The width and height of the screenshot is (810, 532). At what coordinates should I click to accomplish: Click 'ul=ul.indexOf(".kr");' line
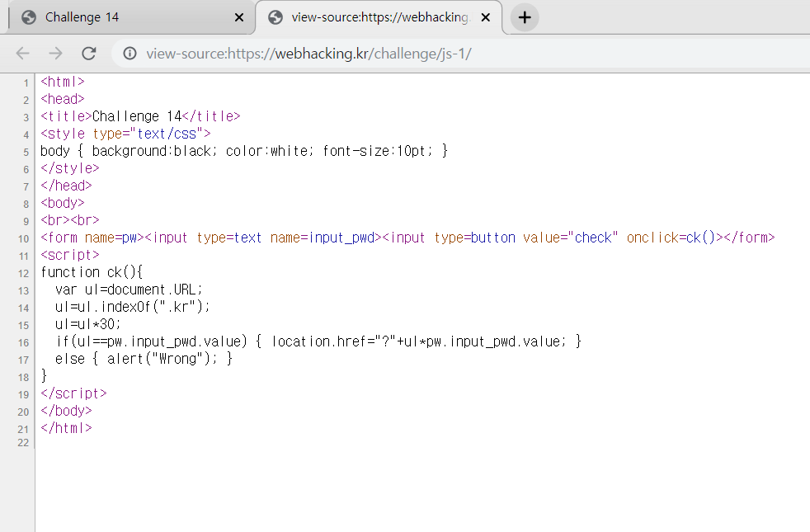click(133, 307)
